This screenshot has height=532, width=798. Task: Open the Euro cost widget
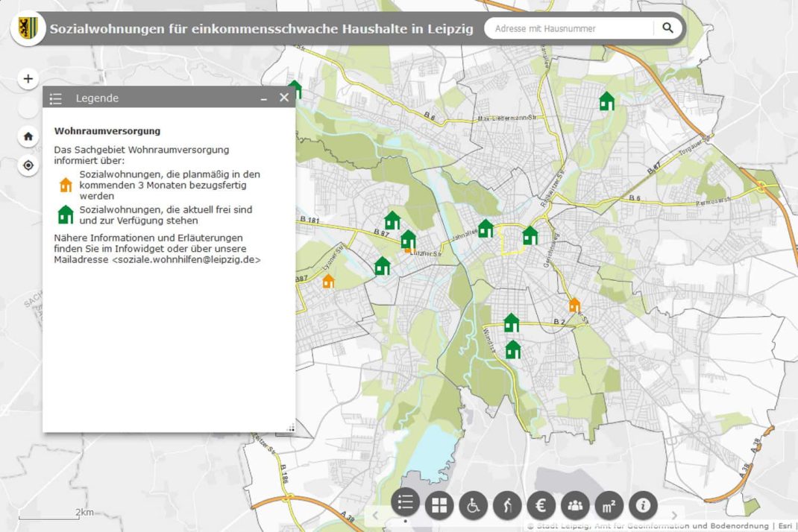541,504
